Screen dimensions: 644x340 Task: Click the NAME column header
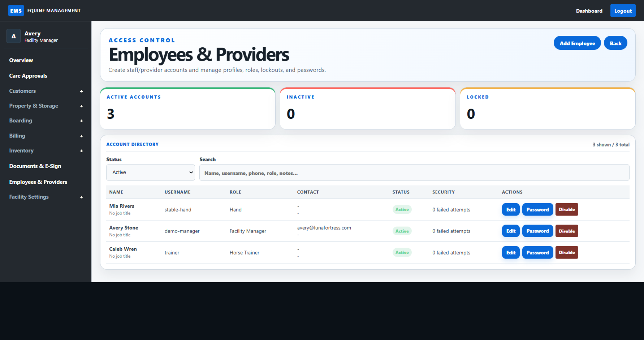116,192
